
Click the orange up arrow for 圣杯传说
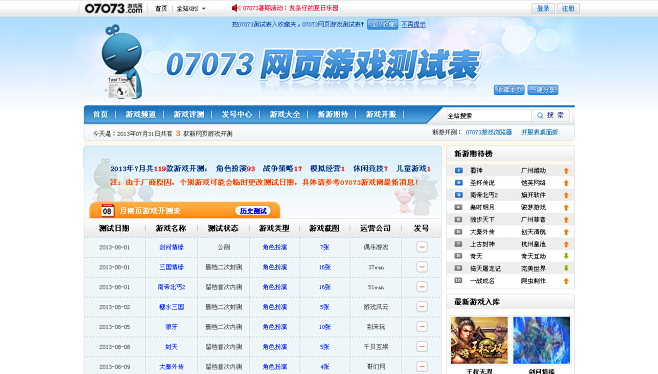click(x=566, y=183)
